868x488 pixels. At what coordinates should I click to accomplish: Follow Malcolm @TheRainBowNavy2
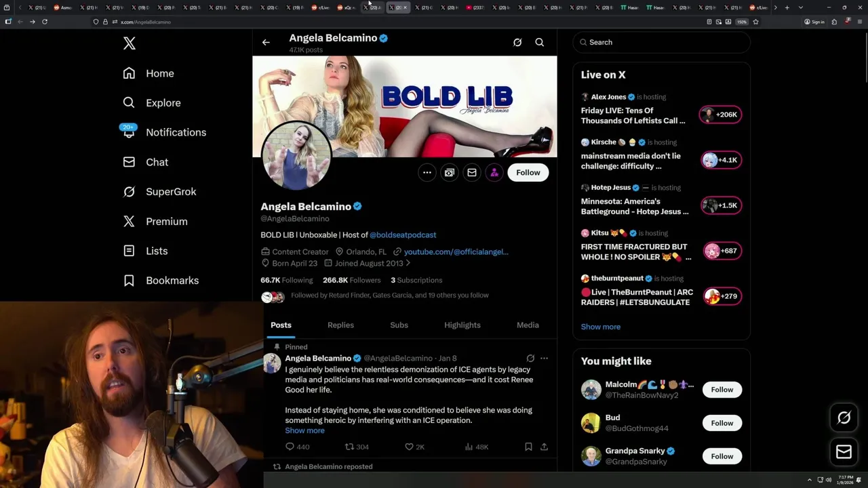(722, 390)
